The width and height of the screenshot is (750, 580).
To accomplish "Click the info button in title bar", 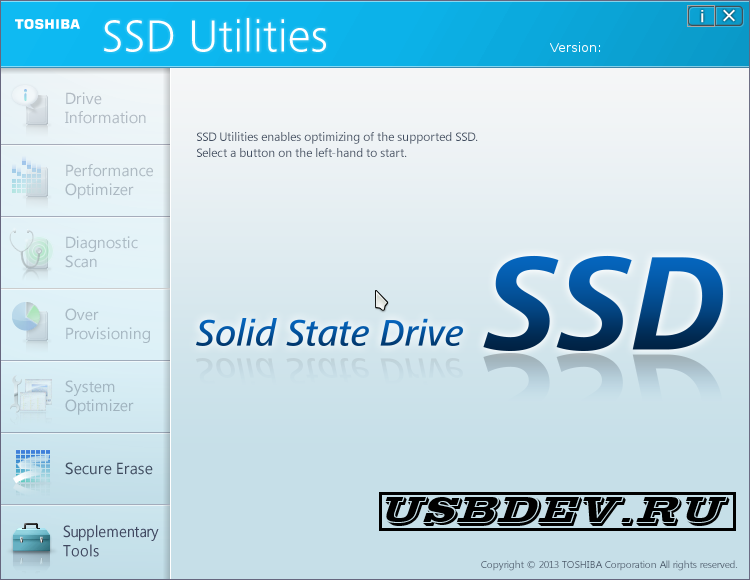I will coord(701,16).
